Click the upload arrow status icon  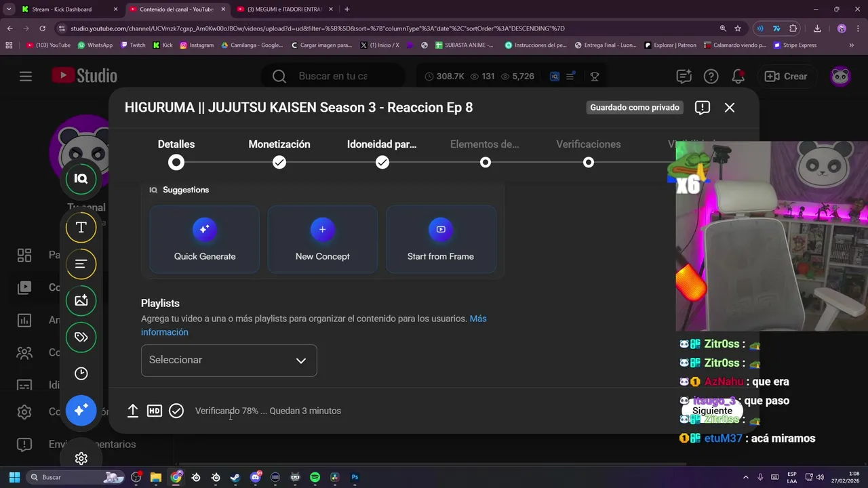coord(133,411)
